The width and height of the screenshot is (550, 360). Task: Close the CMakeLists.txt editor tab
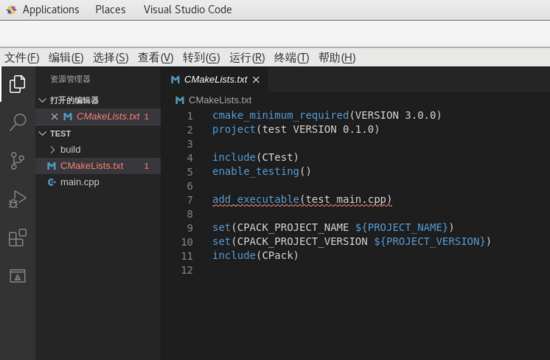256,80
